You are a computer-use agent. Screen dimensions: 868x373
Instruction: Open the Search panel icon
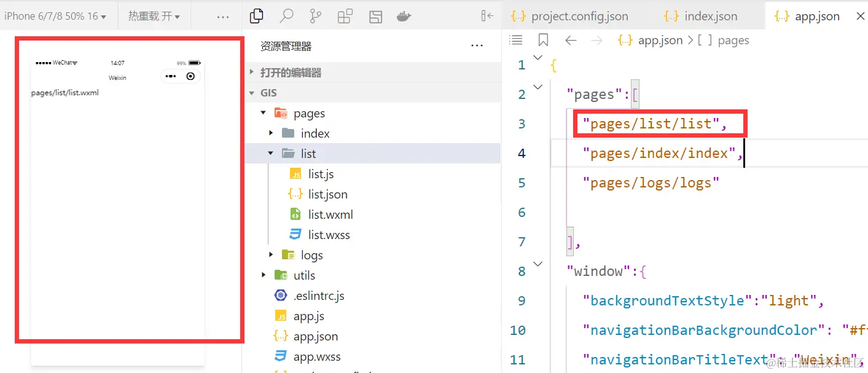(x=286, y=16)
